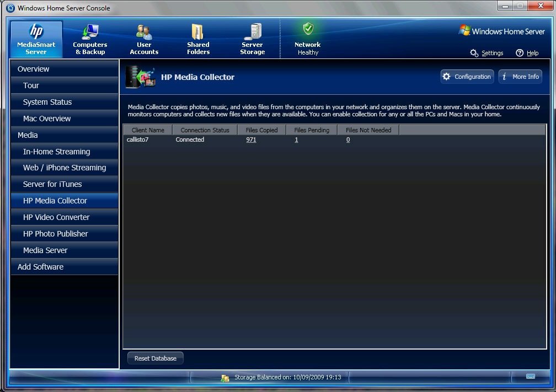Image resolution: width=556 pixels, height=392 pixels.
Task: Click the storage balanced status bar icon
Action: tap(225, 378)
